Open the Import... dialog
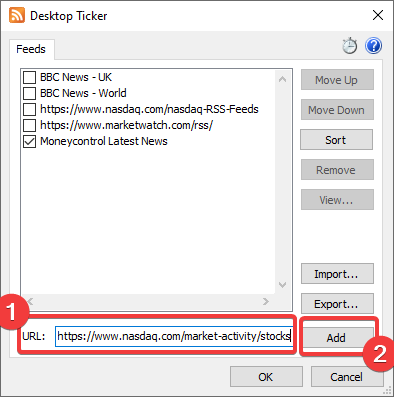Image resolution: width=394 pixels, height=397 pixels. pos(337,274)
